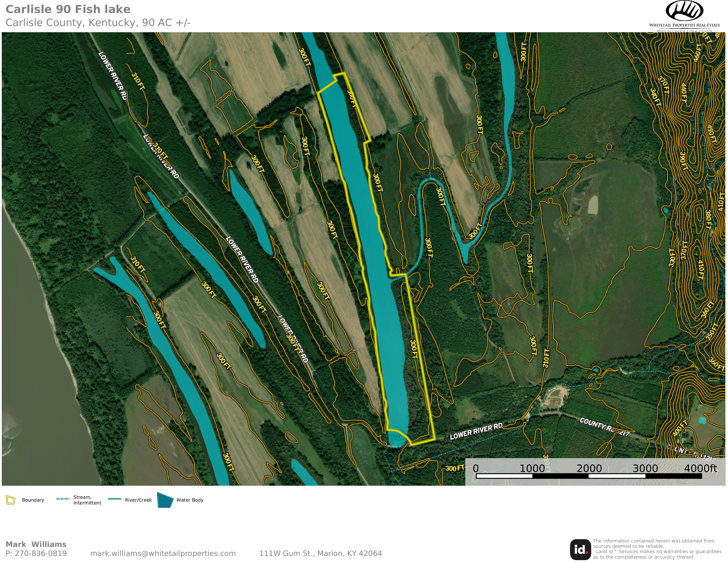Click the Water Body legend swatch
Screen dimensions: 728x563
165,500
